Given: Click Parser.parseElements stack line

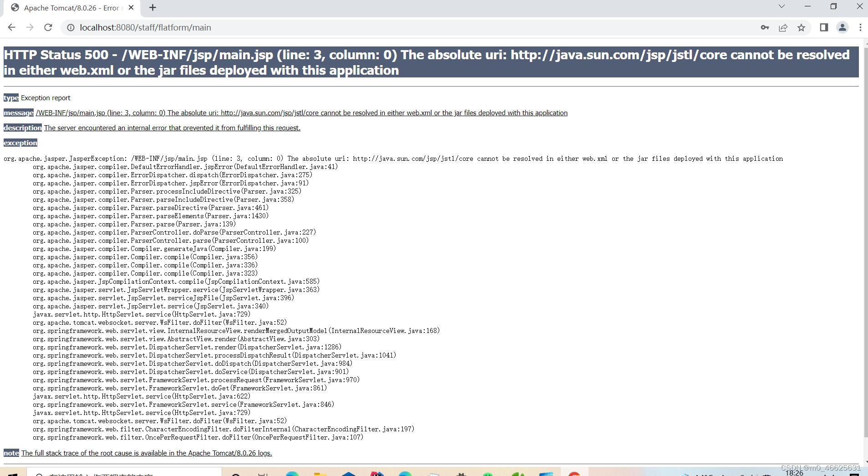Looking at the screenshot, I should pos(151,216).
